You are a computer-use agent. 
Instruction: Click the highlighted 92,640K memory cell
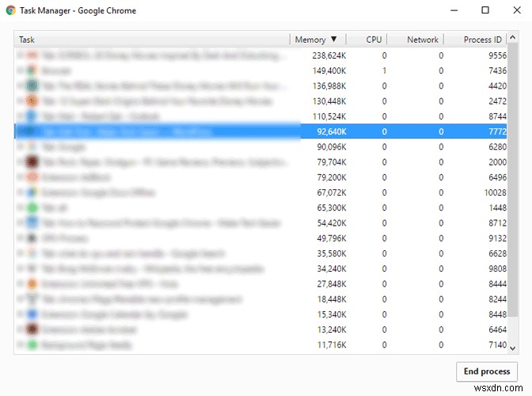tap(332, 131)
